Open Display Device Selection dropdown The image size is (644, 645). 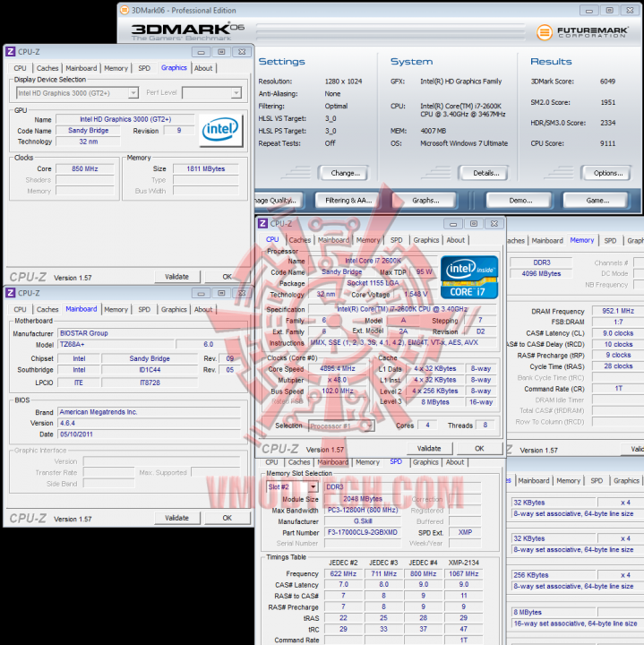click(133, 93)
